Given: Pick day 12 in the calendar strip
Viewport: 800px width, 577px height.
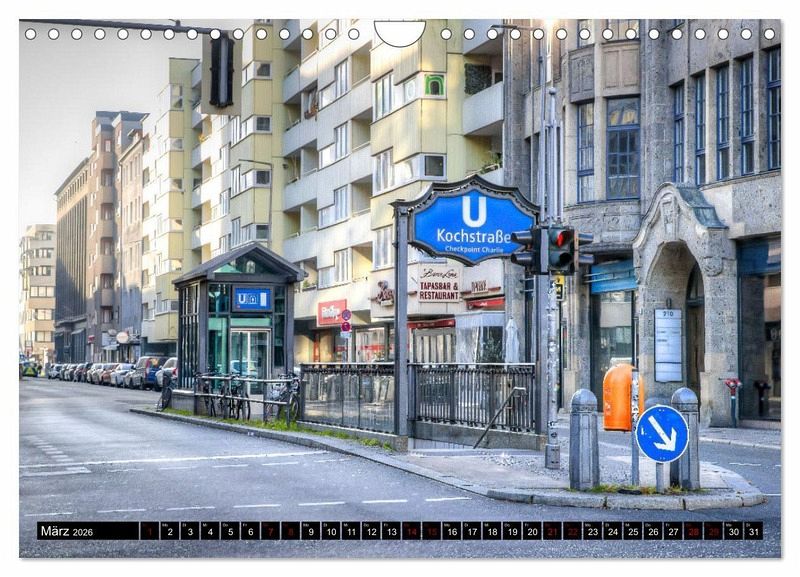Looking at the screenshot, I should click(x=371, y=531).
